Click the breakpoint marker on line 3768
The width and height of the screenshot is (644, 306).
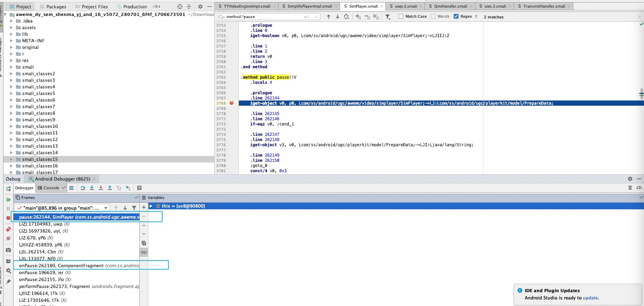tap(232, 103)
